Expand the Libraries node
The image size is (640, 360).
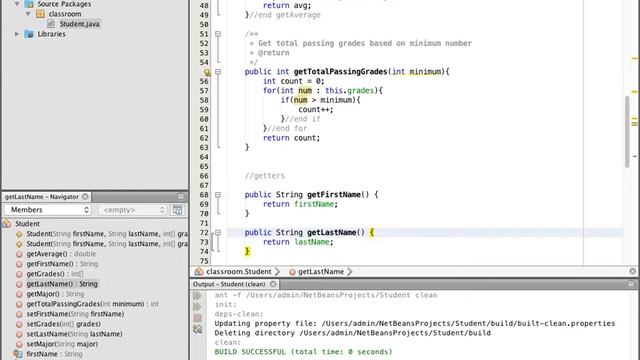(x=17, y=34)
